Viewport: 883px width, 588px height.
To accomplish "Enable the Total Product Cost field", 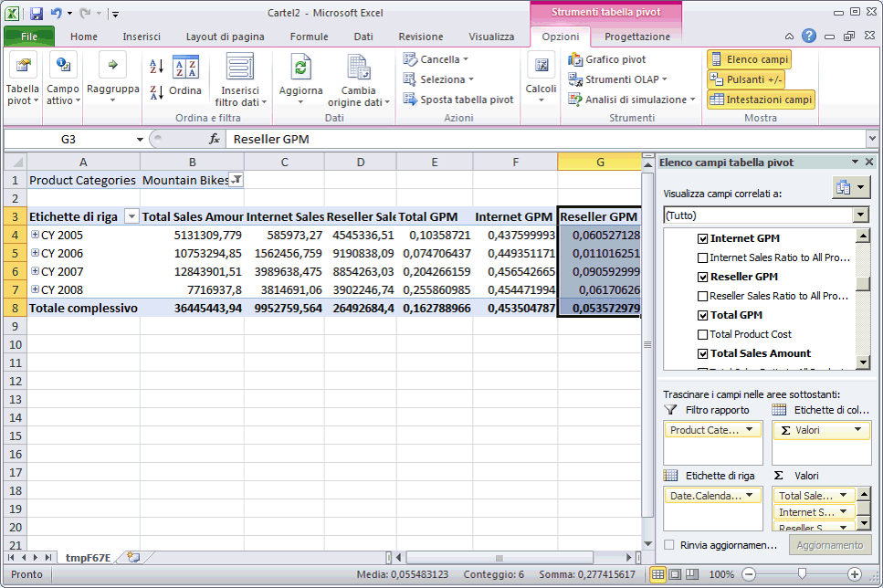I will pyautogui.click(x=702, y=334).
